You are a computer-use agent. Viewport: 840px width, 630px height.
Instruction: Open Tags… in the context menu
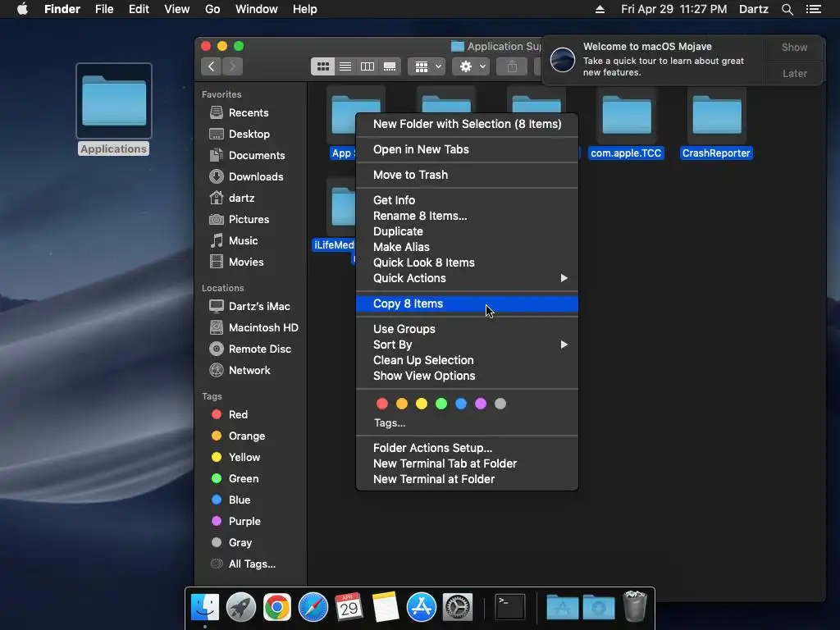point(390,423)
